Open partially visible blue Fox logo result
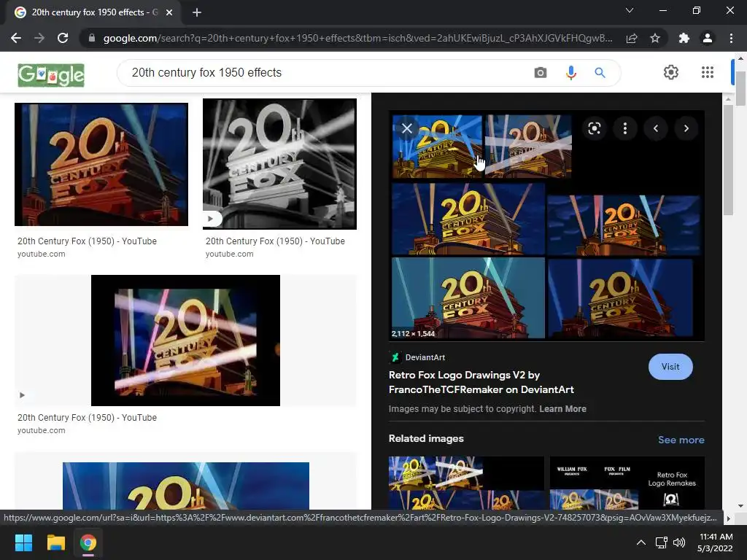 [x=186, y=486]
